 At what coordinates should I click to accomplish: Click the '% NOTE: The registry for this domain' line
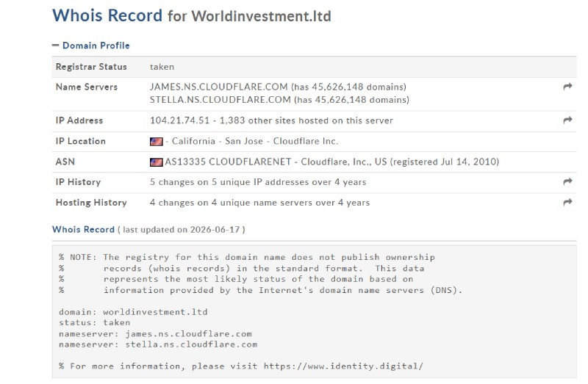247,258
